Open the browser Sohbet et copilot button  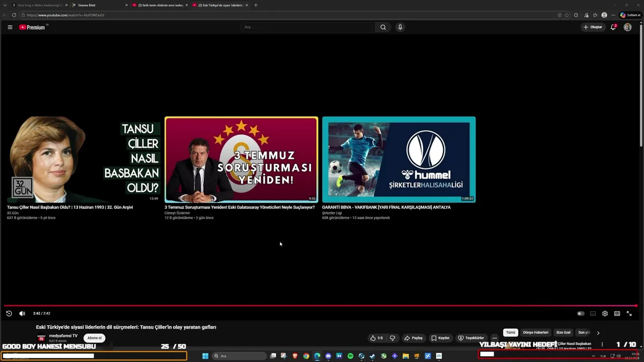(x=630, y=15)
